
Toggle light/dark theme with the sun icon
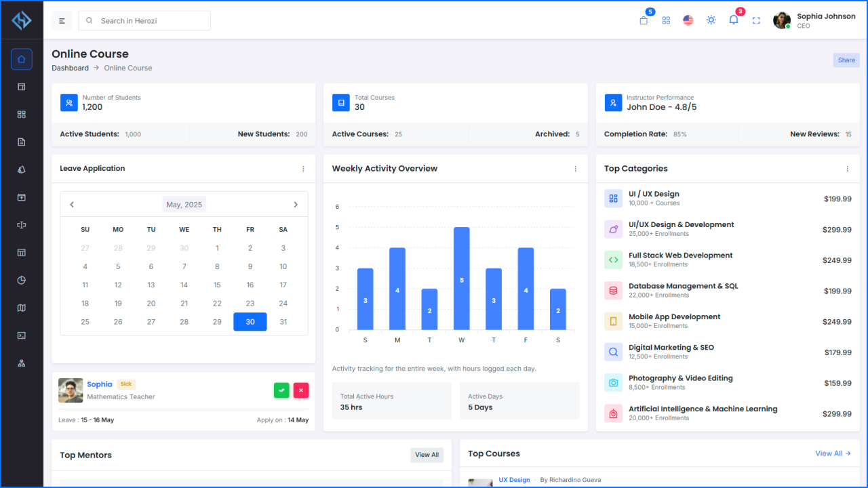pyautogui.click(x=711, y=20)
